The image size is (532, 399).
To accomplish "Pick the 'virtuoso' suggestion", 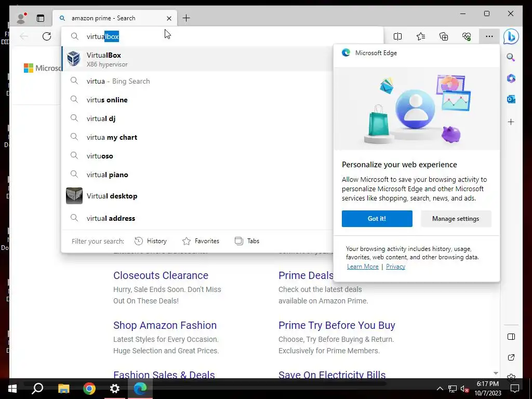I will click(197, 156).
